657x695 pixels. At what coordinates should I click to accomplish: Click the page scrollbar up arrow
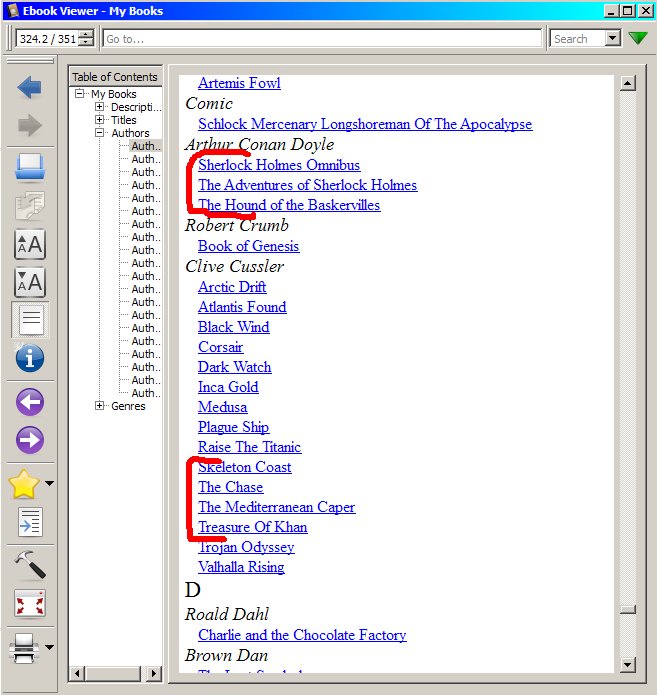628,83
